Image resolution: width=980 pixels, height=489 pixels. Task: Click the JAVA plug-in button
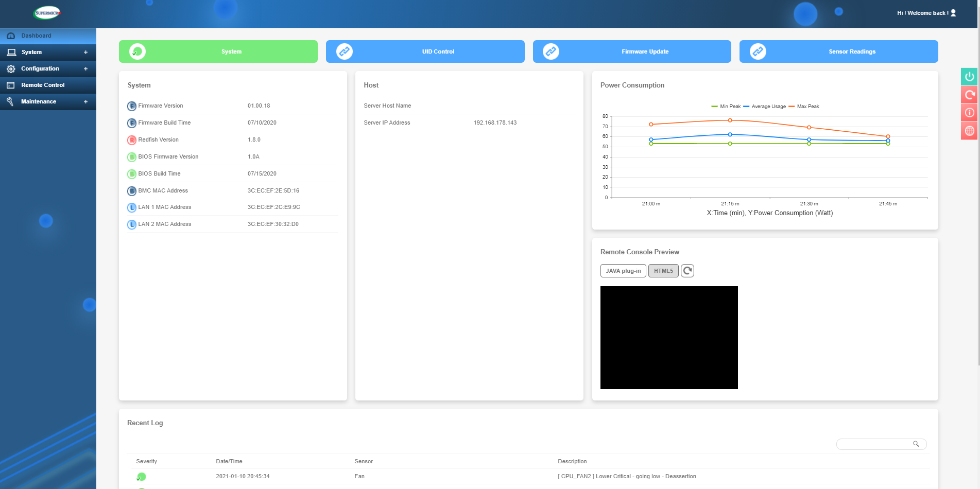click(623, 271)
